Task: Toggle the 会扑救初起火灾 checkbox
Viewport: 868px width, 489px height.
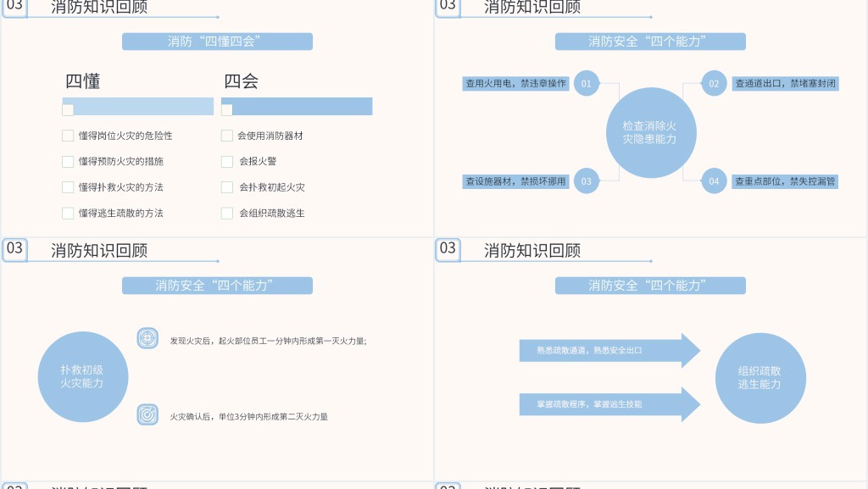Action: tap(227, 187)
